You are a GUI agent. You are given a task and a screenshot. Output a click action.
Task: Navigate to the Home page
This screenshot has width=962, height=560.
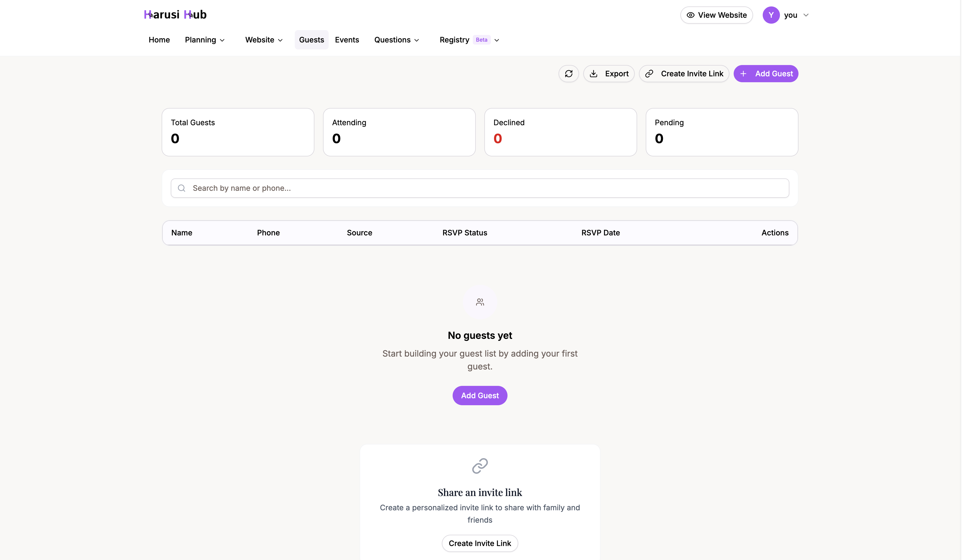pyautogui.click(x=159, y=40)
